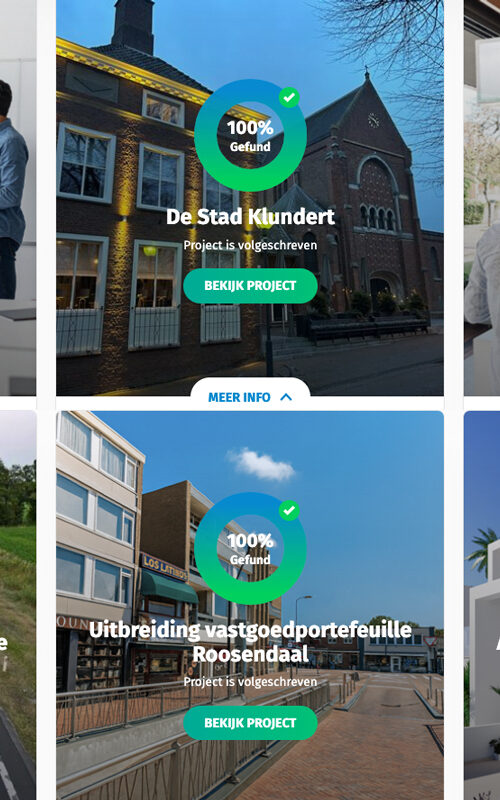Viewport: 500px width, 800px height.
Task: Click 'Project is volgeschreven' text under De Stad Klundert
Action: point(250,245)
